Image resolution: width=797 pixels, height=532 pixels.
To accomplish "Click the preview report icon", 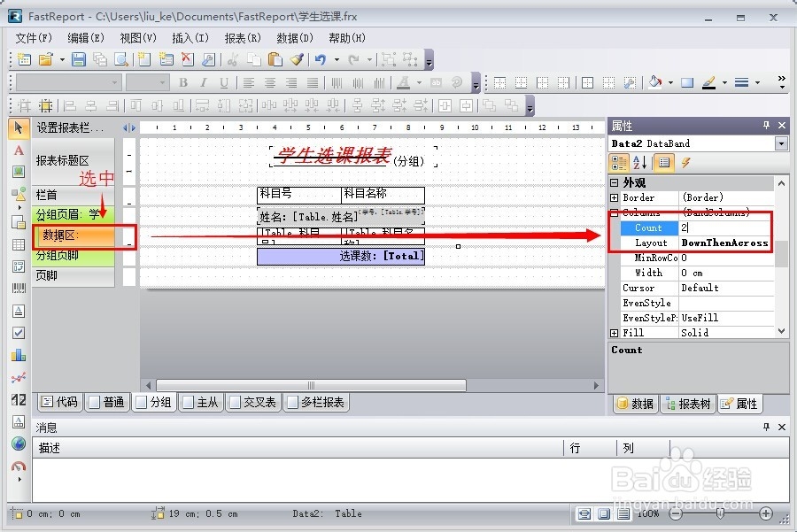I will click(120, 59).
